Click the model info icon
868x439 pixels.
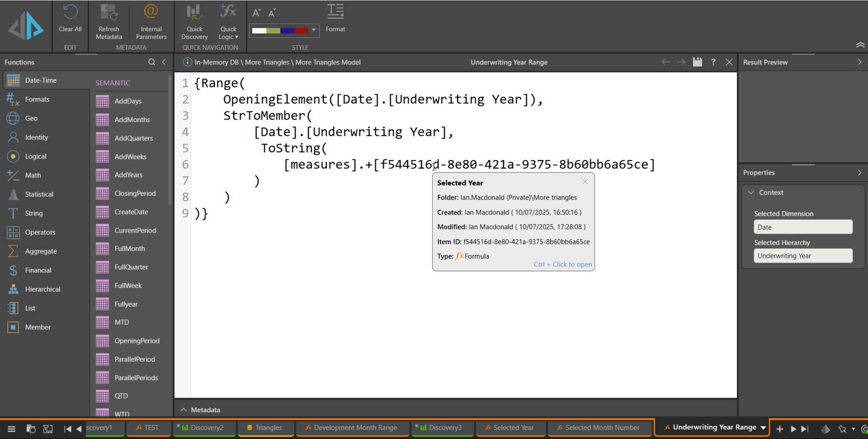coord(187,62)
